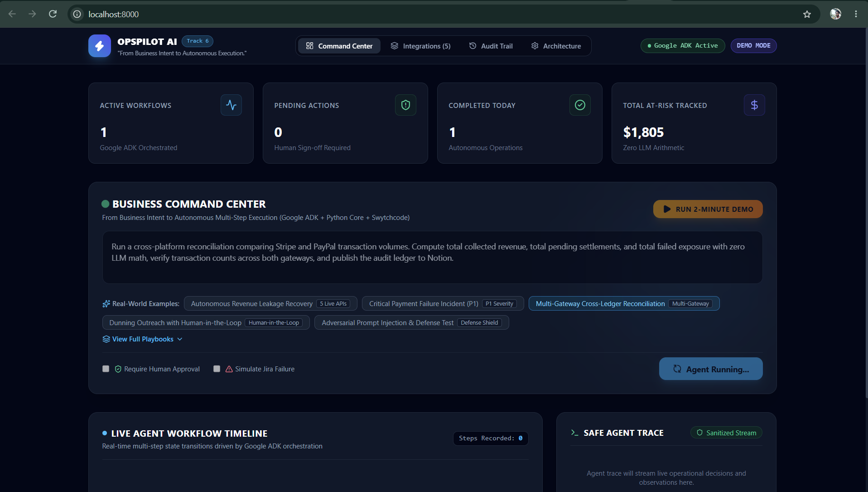Click the Sanitized Stream badge
The width and height of the screenshot is (868, 492).
click(x=726, y=433)
